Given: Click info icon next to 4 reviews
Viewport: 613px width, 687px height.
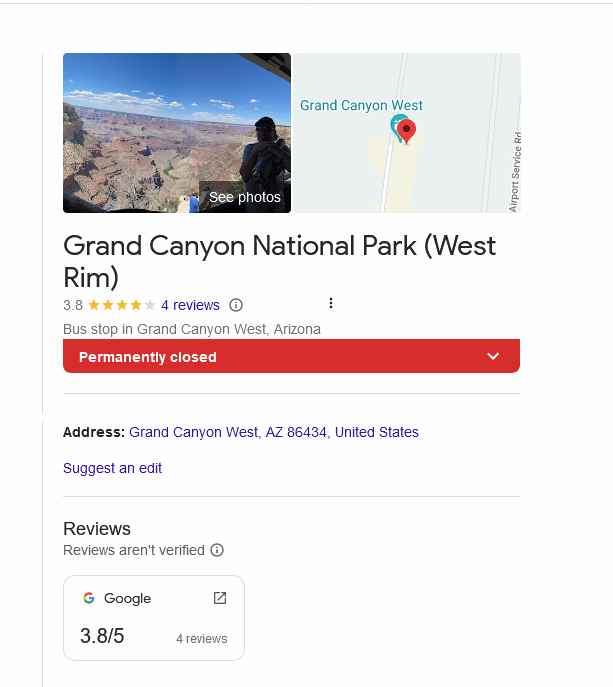Looking at the screenshot, I should [x=236, y=305].
